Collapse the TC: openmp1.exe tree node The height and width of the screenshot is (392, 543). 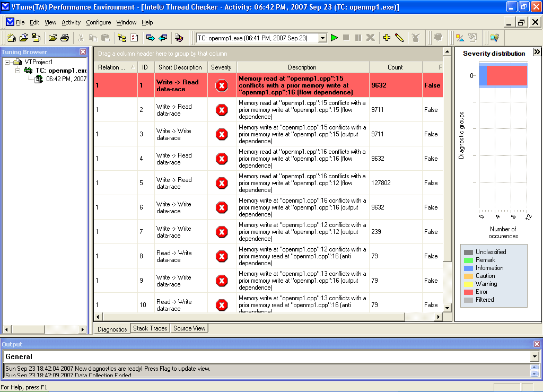17,71
